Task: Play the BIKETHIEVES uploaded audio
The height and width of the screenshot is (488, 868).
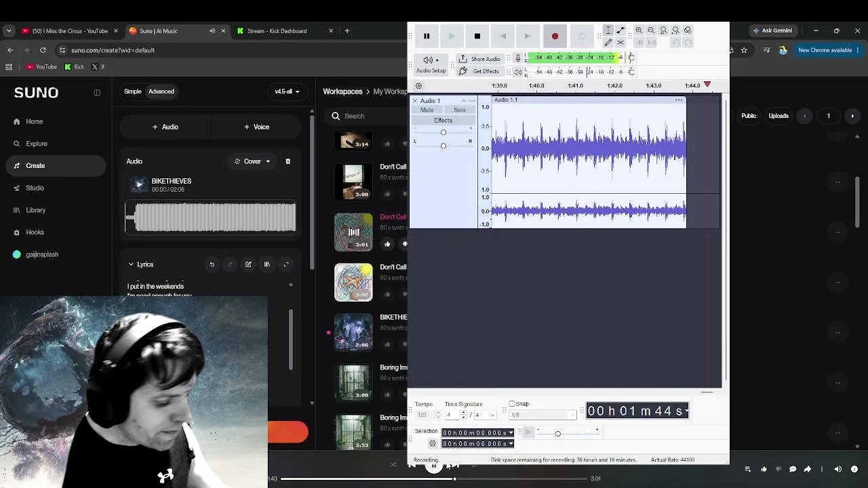Action: coord(139,184)
